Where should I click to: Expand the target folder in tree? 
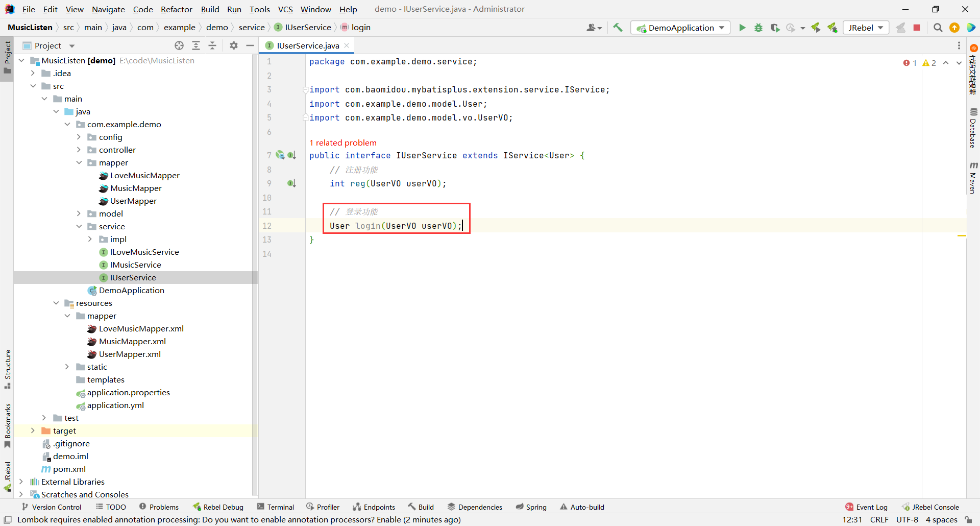[x=33, y=431]
